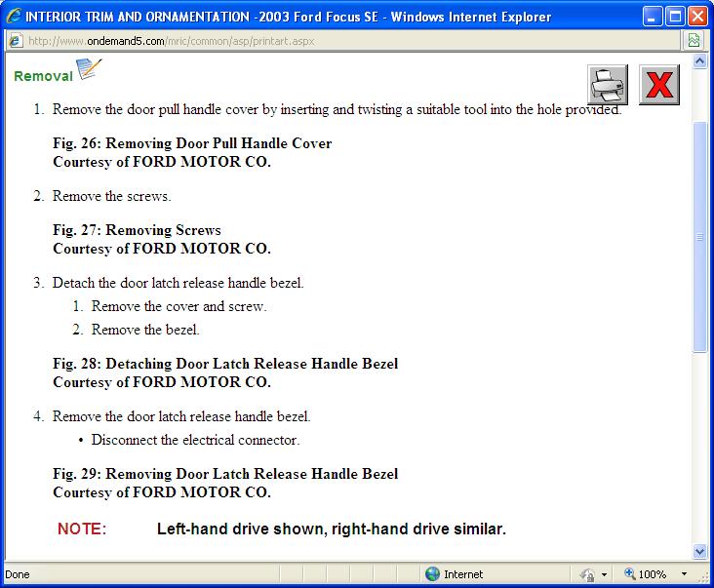Image resolution: width=714 pixels, height=588 pixels.
Task: Click step 4 'Remove the door latch release handle bezel.'
Action: point(181,416)
